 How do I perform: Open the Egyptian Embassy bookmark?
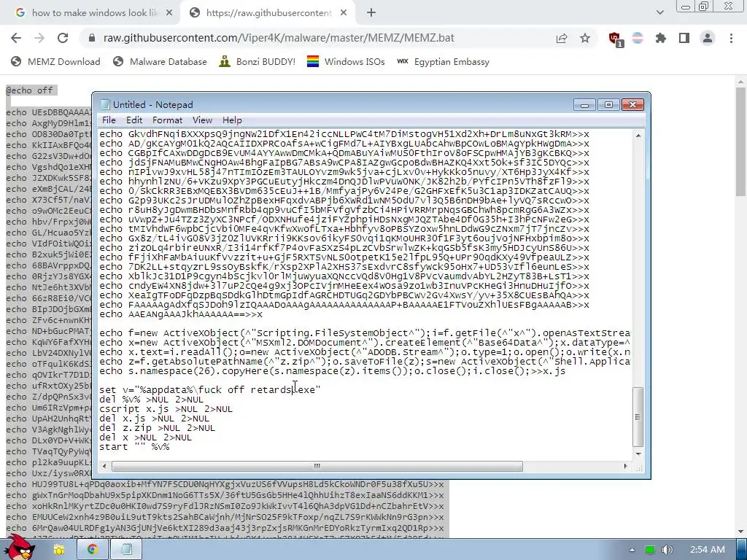coord(443,62)
